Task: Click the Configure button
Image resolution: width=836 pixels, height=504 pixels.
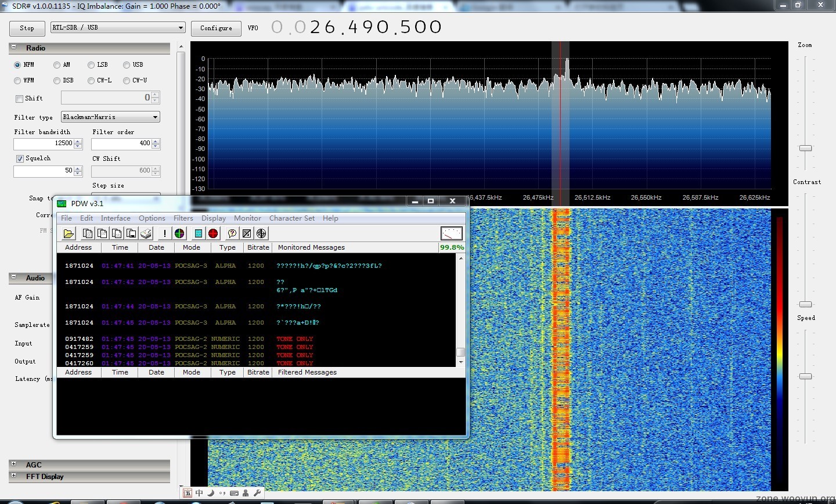Action: 216,28
